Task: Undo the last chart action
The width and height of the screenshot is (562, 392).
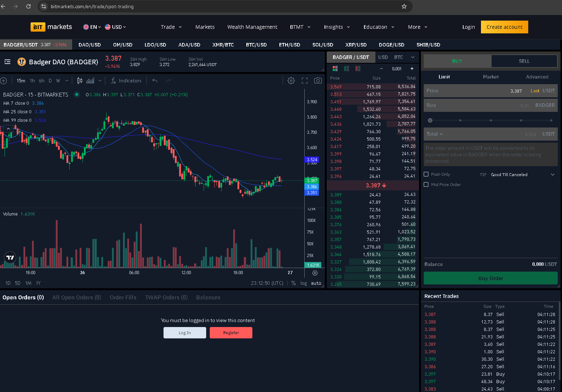Action: click(x=155, y=81)
